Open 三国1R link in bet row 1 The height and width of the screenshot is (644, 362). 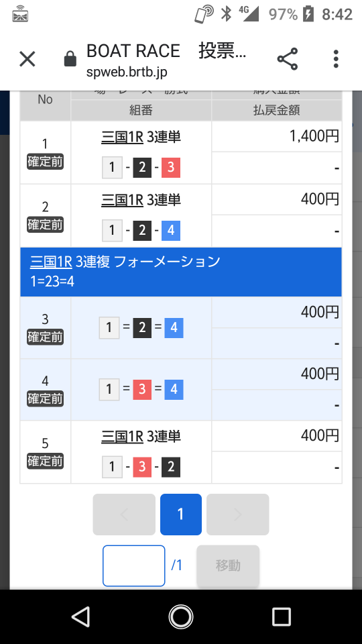(122, 137)
